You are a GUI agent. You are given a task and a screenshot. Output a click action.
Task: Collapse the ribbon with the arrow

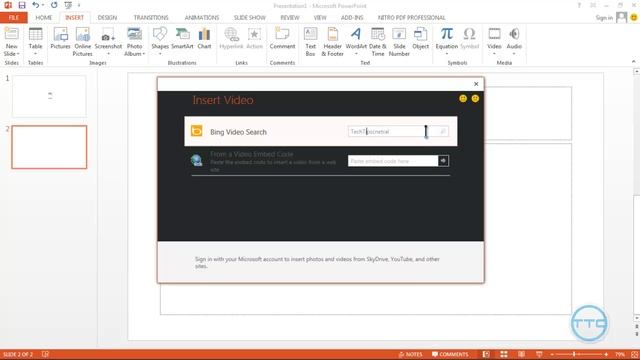click(633, 62)
